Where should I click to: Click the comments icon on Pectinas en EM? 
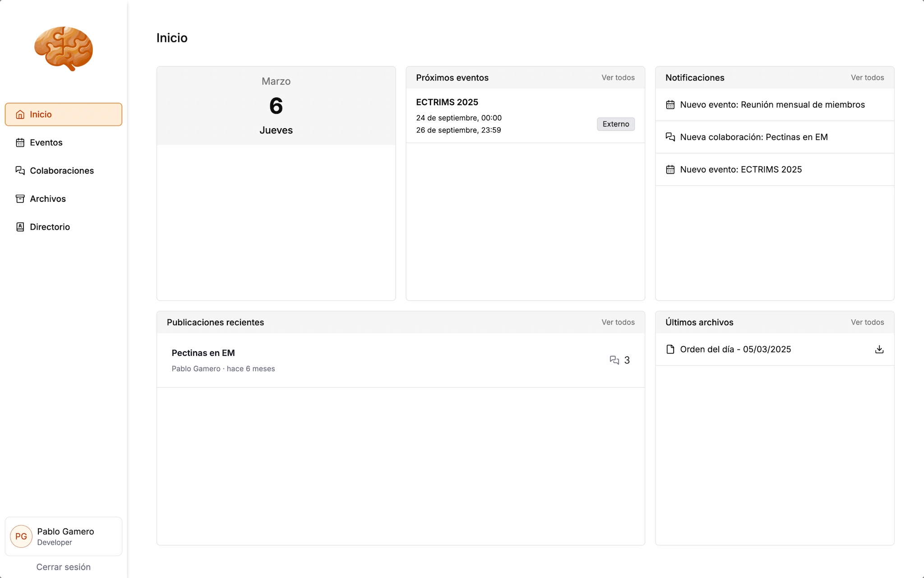614,360
